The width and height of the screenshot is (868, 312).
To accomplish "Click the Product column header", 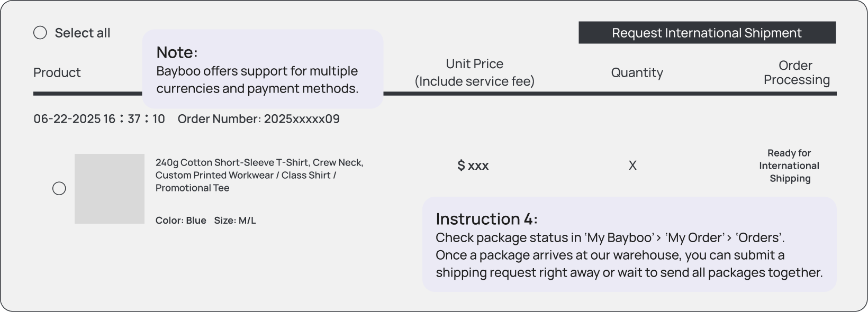I will [57, 72].
